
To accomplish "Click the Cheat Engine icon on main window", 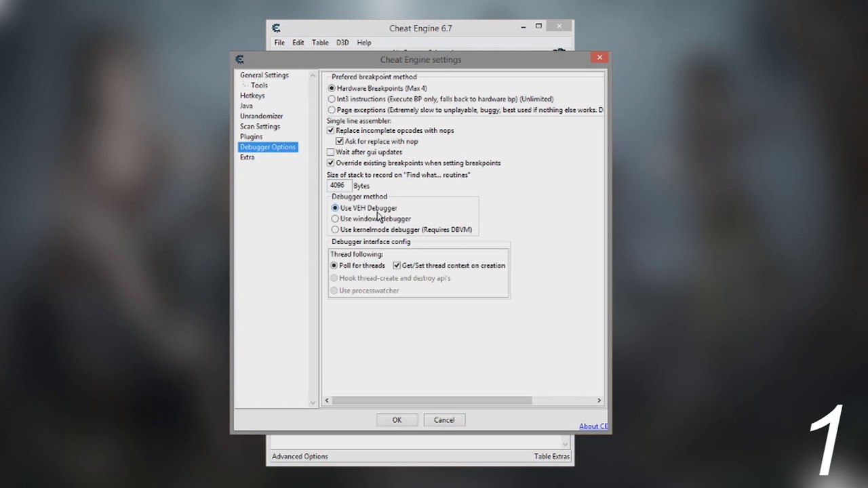I will point(276,28).
